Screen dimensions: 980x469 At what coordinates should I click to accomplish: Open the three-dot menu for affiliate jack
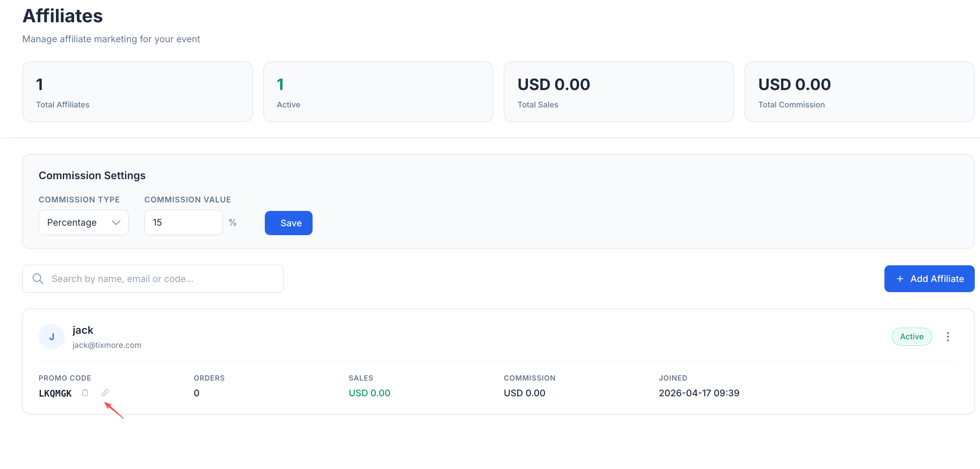[948, 337]
